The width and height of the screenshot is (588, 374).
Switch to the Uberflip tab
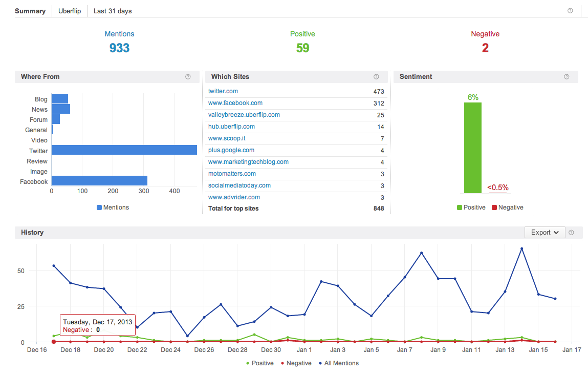70,11
